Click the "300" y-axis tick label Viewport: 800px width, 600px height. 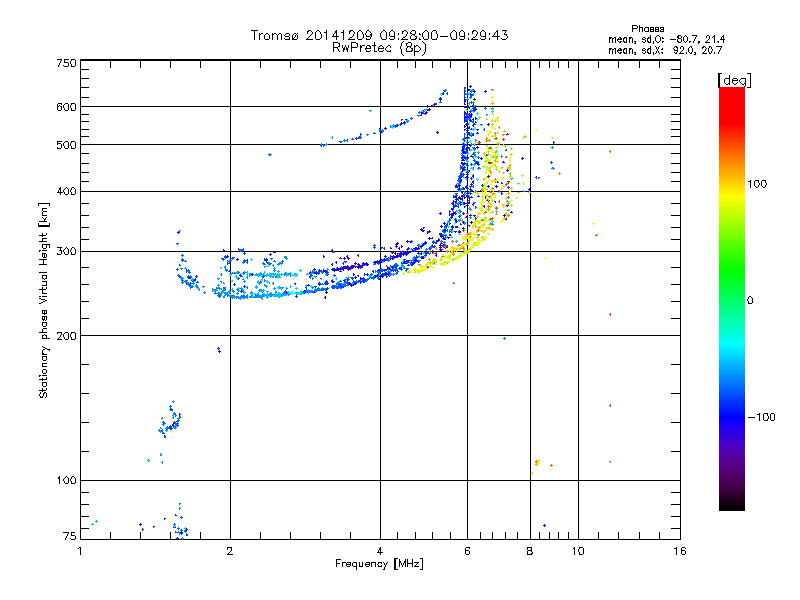pos(67,252)
